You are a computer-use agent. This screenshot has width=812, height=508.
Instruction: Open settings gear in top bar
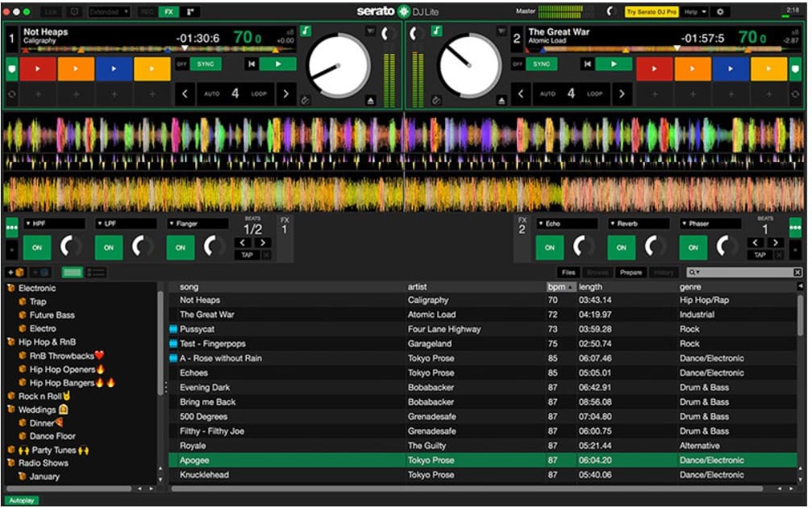pyautogui.click(x=720, y=11)
